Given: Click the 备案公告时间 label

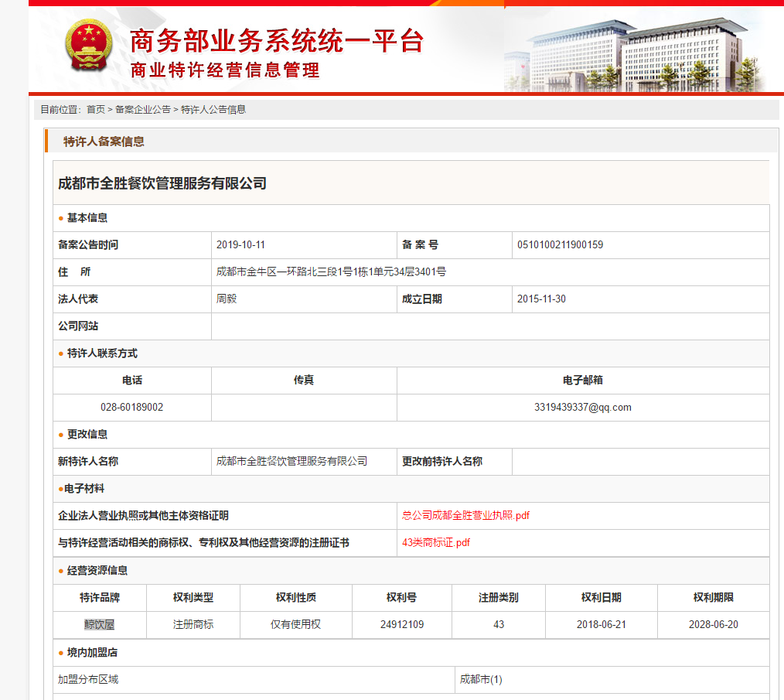Looking at the screenshot, I should (x=88, y=244).
